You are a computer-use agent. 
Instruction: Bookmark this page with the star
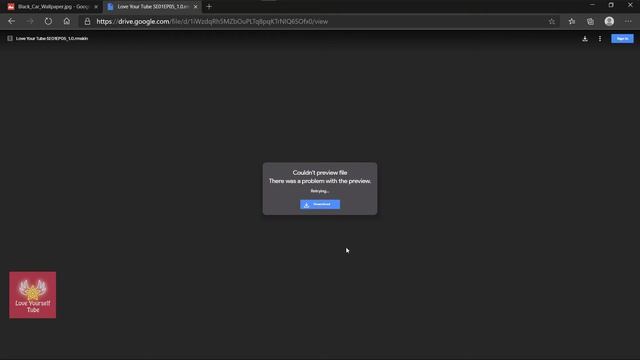click(x=551, y=21)
